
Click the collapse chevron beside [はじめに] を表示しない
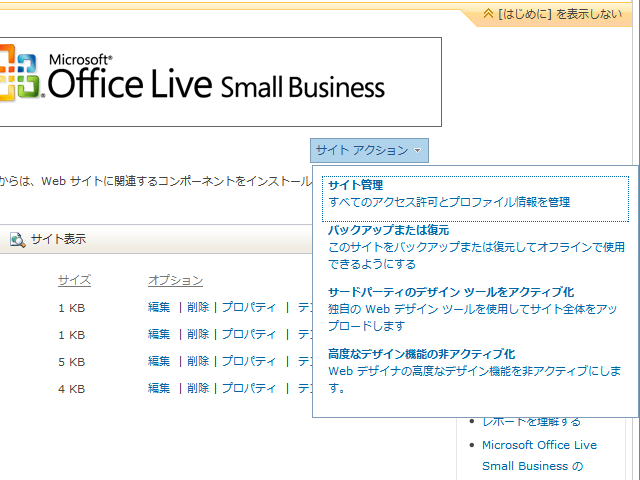[488, 13]
